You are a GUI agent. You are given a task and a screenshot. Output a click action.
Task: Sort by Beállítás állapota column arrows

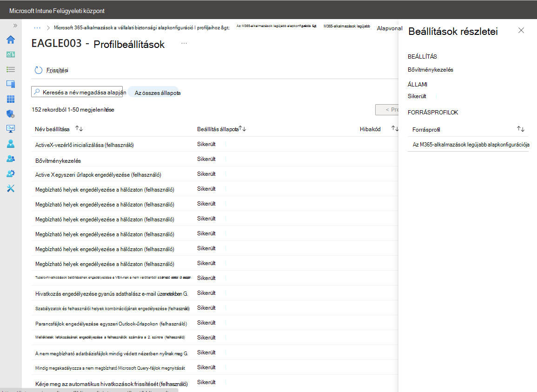tap(243, 129)
